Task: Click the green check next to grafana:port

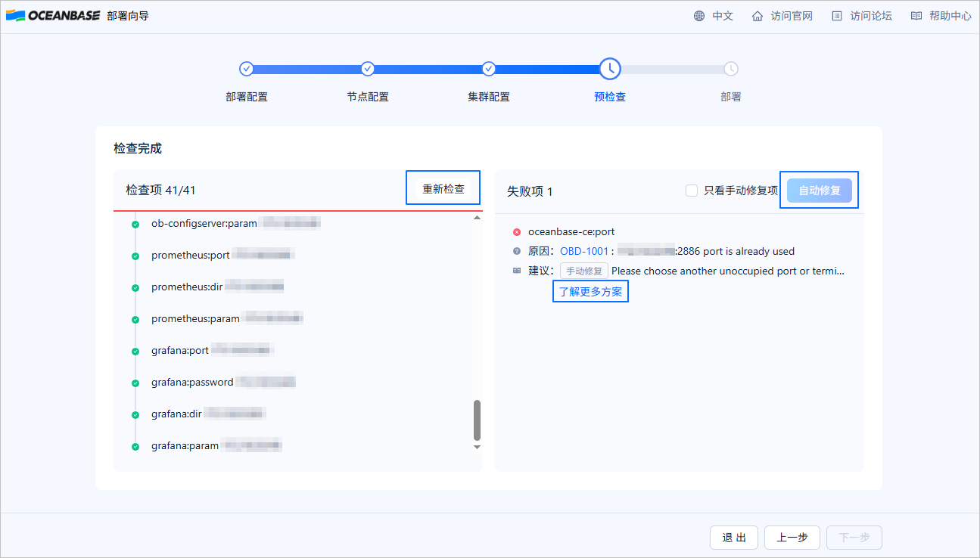Action: 135,351
